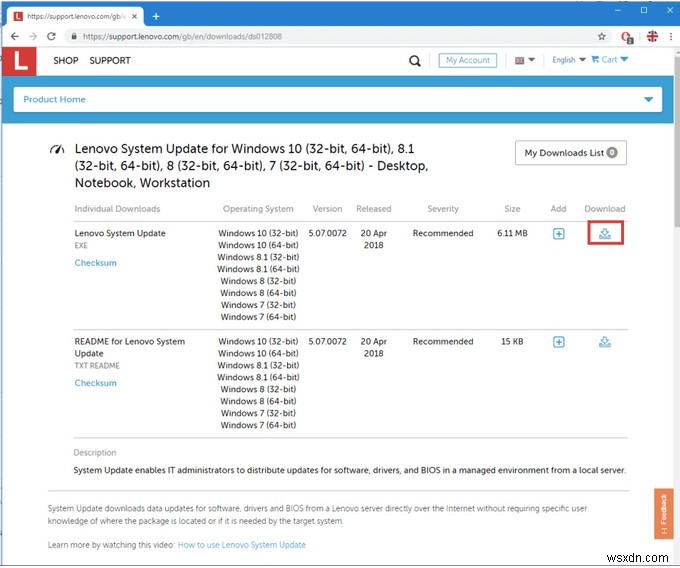
Task: Click the Description heading
Action: (95, 453)
